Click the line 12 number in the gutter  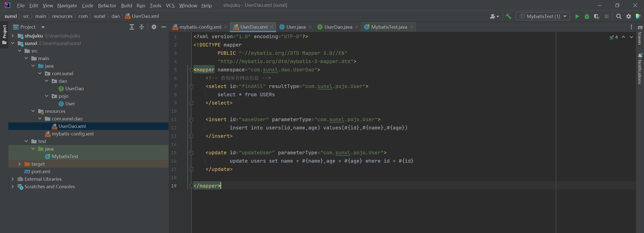(174, 128)
